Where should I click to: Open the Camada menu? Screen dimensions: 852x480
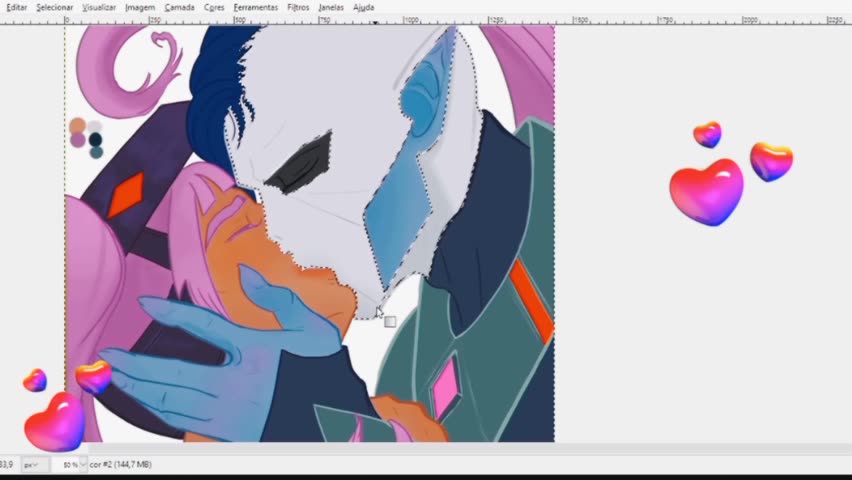coord(179,8)
